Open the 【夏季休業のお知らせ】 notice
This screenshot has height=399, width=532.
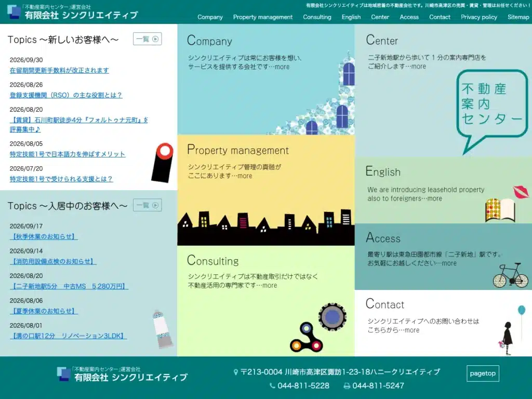[x=44, y=311]
